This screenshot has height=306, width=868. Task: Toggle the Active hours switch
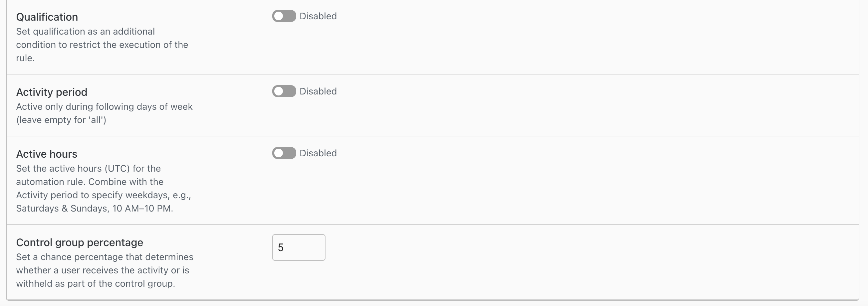click(284, 153)
